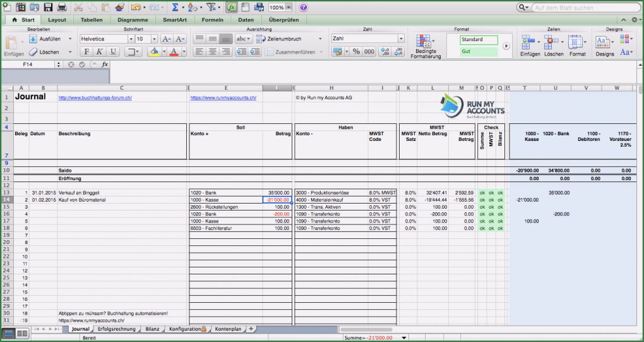Click Zeilenumbruch wrap text button
This screenshot has height=342, width=644.
click(x=279, y=39)
